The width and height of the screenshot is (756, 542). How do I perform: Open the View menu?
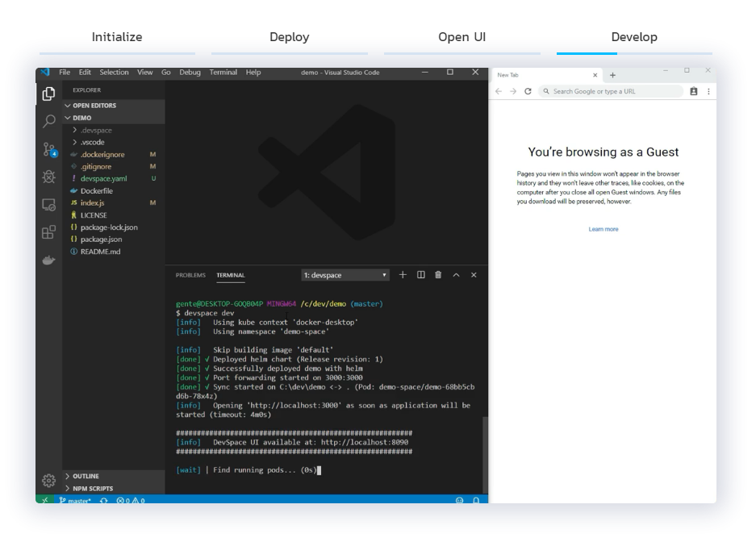(144, 73)
